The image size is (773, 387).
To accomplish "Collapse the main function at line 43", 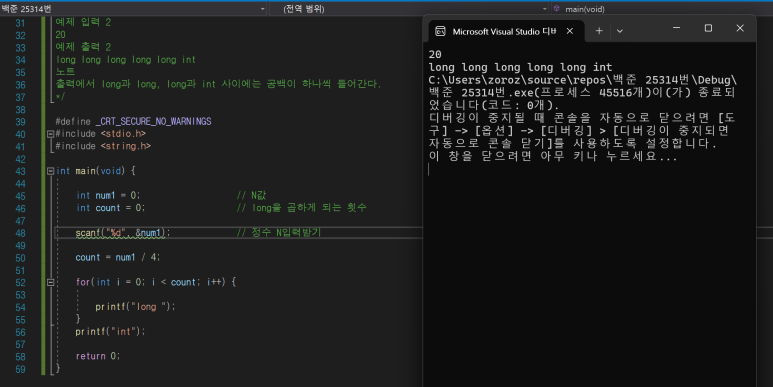I will tap(50, 171).
